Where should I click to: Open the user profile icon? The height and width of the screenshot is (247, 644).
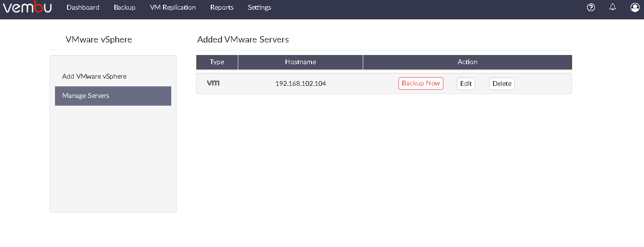coord(635,7)
